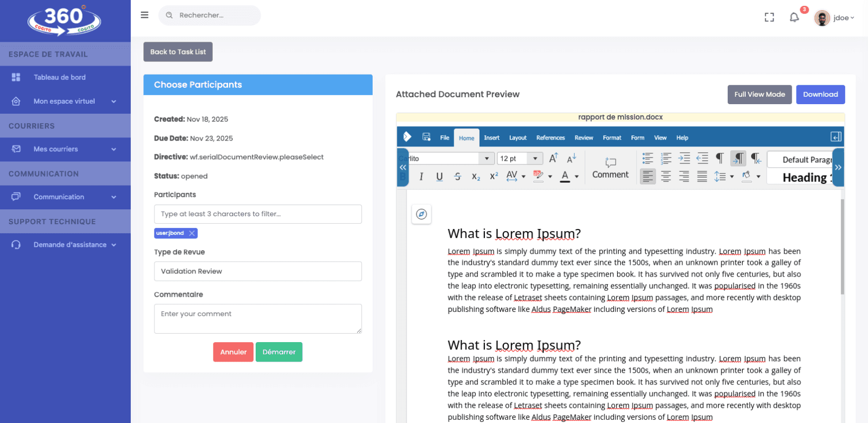This screenshot has height=423, width=868.
Task: Apply strikethrough formatting
Action: 457,177
